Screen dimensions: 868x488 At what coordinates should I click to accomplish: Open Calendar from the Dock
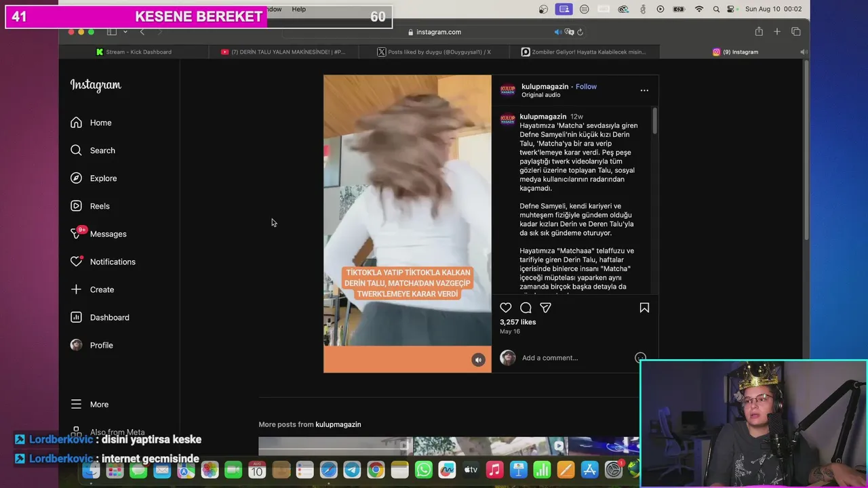point(257,470)
